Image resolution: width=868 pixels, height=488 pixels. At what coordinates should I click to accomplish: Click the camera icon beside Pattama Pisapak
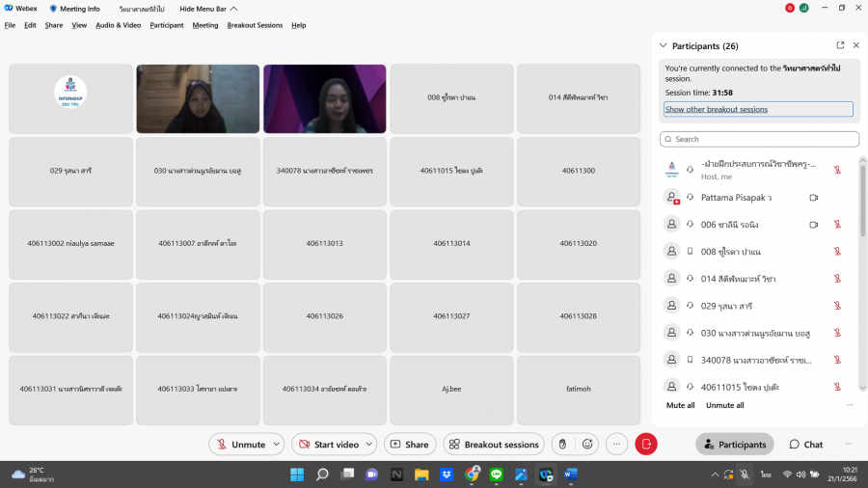point(813,198)
